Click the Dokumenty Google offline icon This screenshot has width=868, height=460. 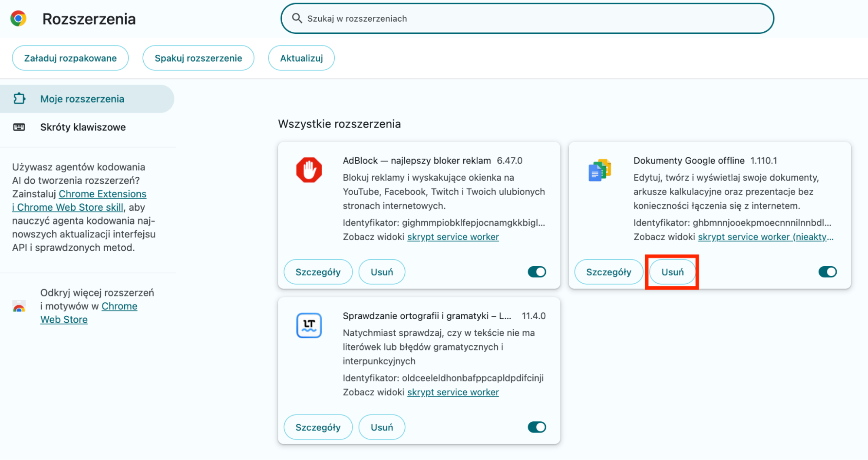point(600,170)
